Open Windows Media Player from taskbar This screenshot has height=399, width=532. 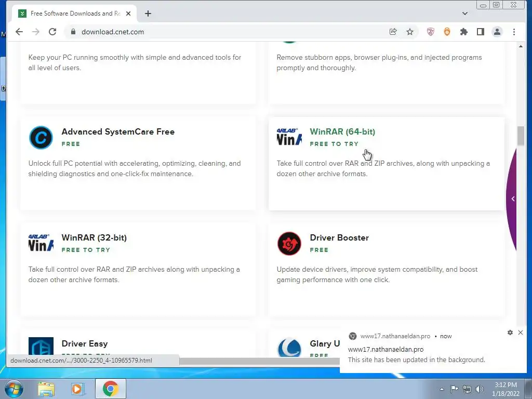[x=78, y=389]
